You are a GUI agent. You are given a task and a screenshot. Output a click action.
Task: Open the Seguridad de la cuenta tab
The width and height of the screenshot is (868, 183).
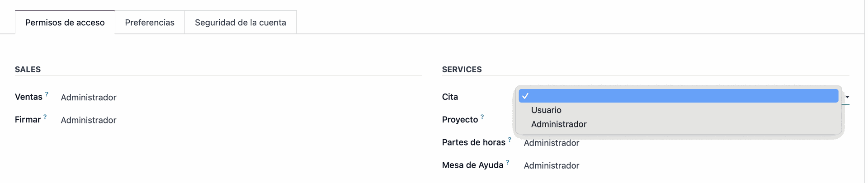pos(241,22)
